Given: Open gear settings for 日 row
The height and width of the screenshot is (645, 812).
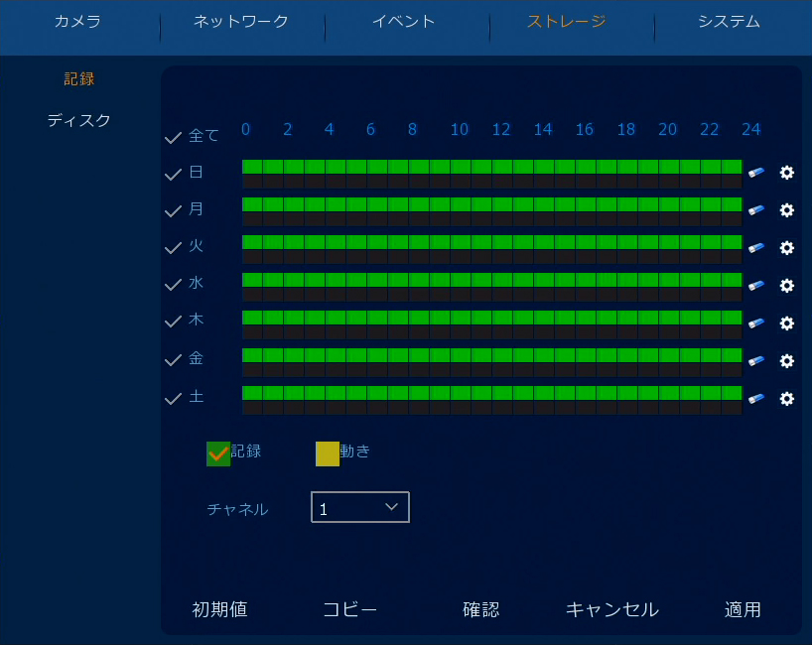Looking at the screenshot, I should tap(786, 173).
